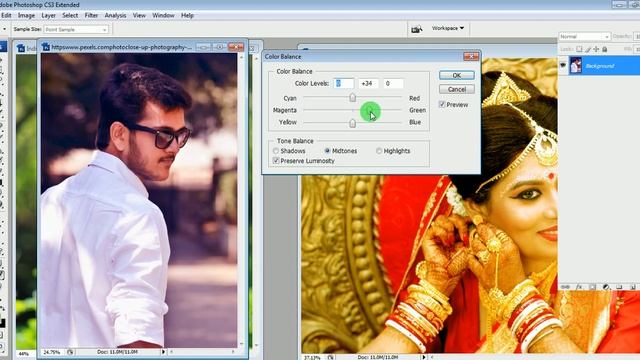Open the Image menu
Image resolution: width=640 pixels, height=360 pixels.
click(x=26, y=15)
